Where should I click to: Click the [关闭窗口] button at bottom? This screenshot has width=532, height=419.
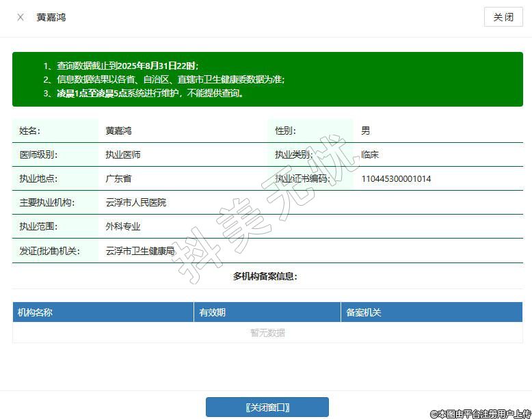(x=267, y=407)
